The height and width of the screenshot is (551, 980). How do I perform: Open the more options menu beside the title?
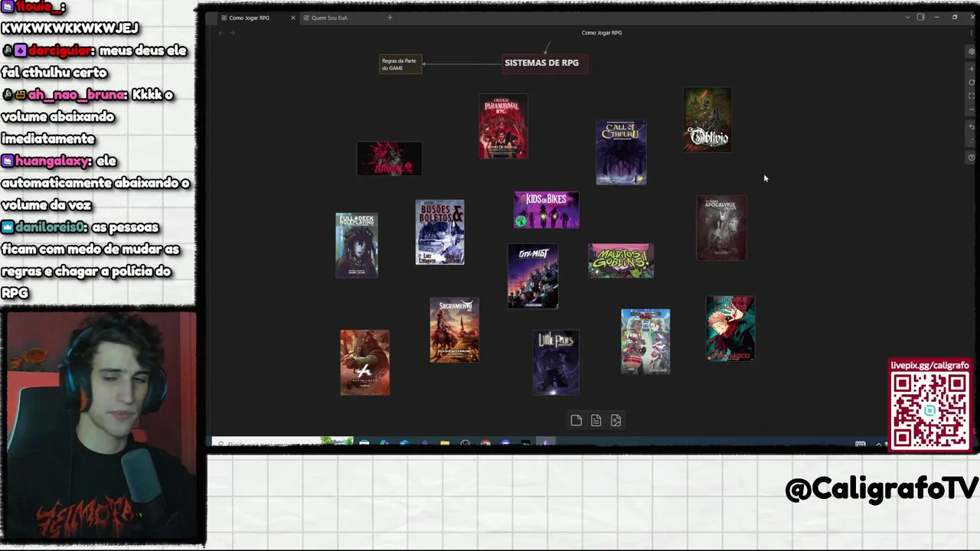[x=972, y=33]
